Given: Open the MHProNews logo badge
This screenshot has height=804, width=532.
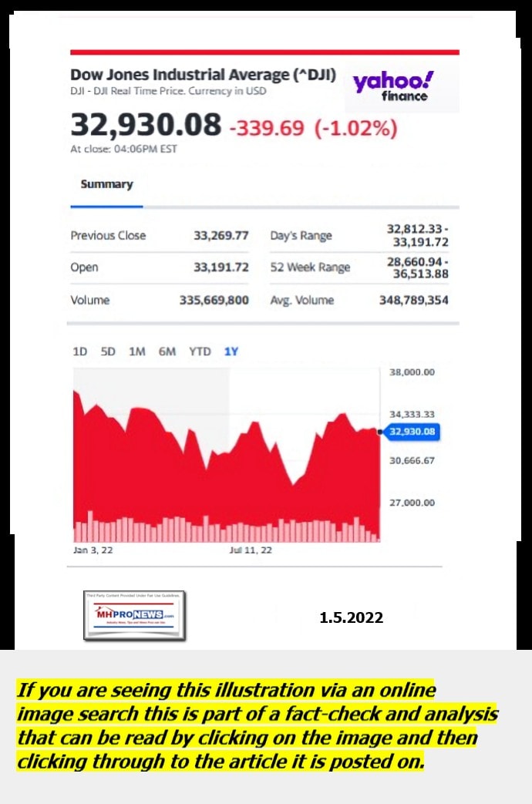Looking at the screenshot, I should tap(134, 615).
